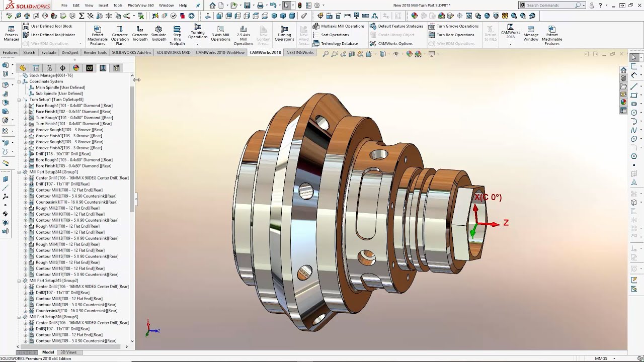Click the Print icon

click(x=260, y=5)
